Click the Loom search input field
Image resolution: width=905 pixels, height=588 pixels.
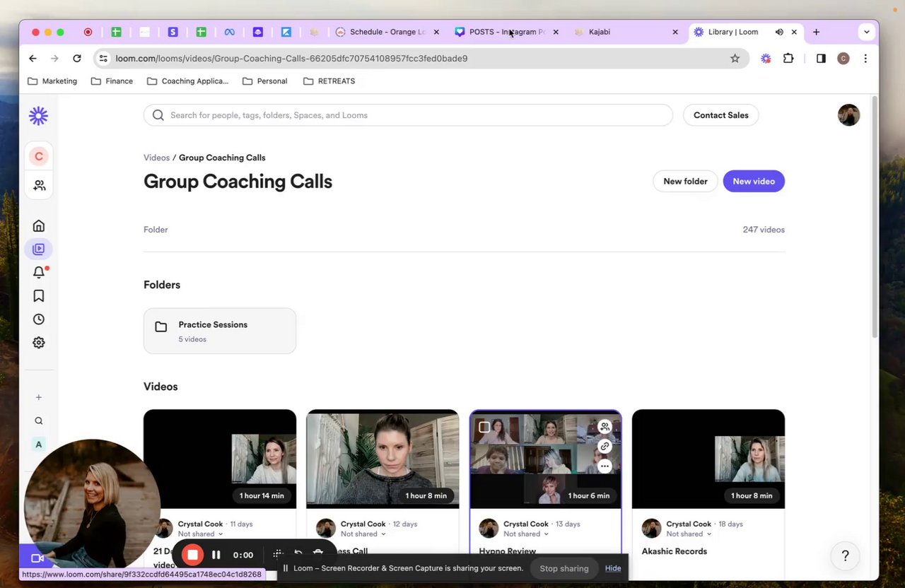click(x=408, y=115)
